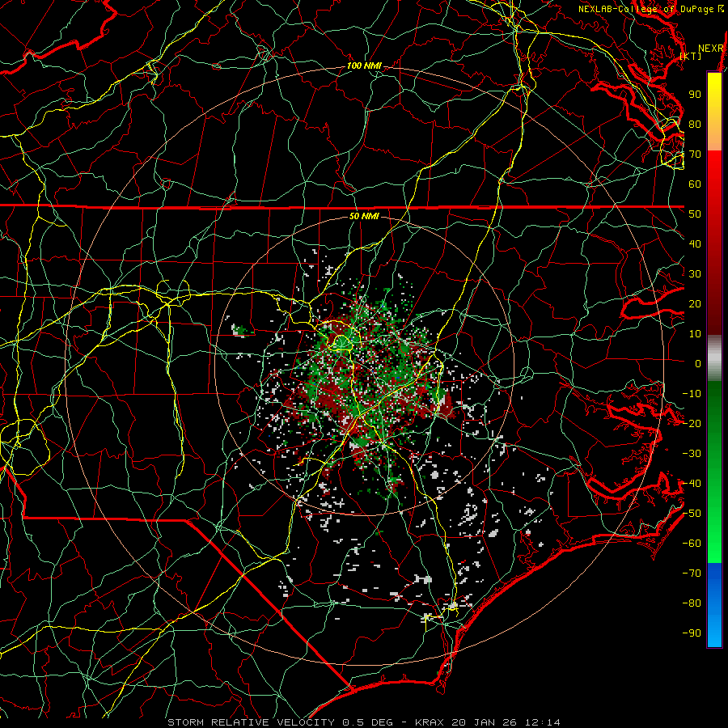The width and height of the screenshot is (728, 728).
Task: Click the gray zero-velocity segment of color bar
Action: coord(714,358)
